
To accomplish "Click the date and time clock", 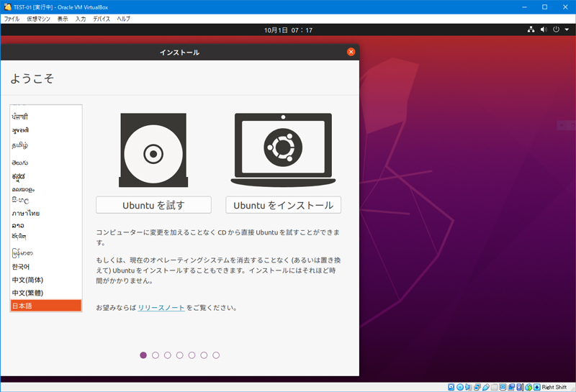I will point(288,30).
